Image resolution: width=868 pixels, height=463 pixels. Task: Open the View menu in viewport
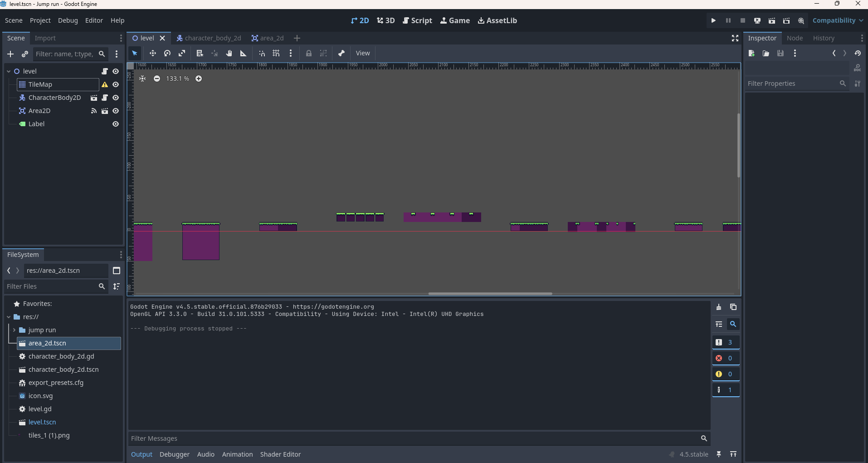click(x=363, y=53)
